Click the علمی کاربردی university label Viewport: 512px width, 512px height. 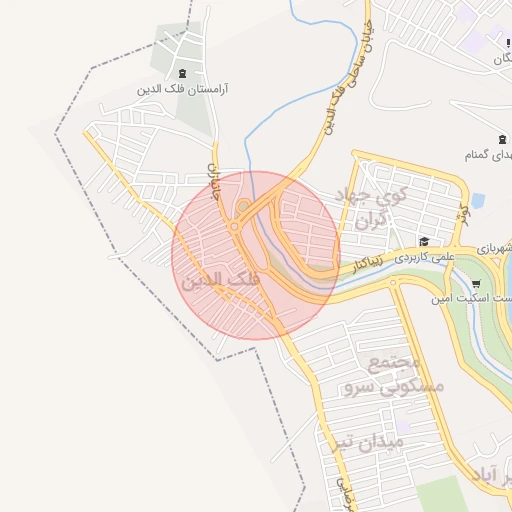424,257
